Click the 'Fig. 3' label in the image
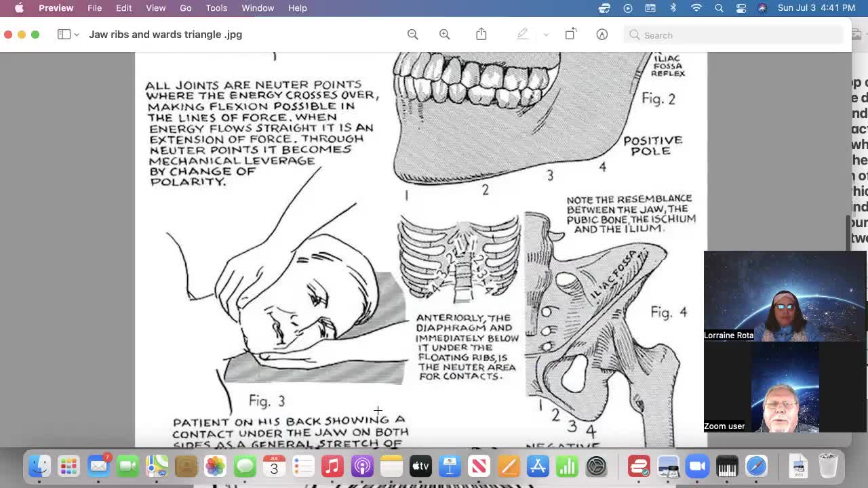The width and height of the screenshot is (868, 488). point(267,401)
